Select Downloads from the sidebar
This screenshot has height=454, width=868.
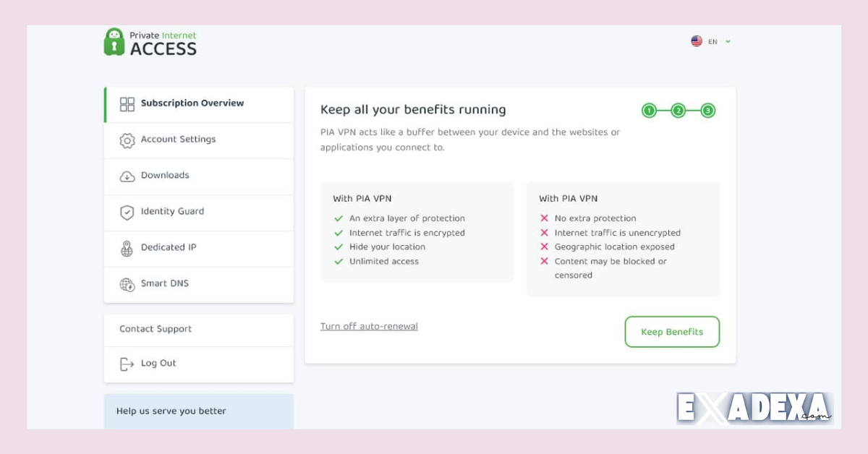[x=165, y=176]
